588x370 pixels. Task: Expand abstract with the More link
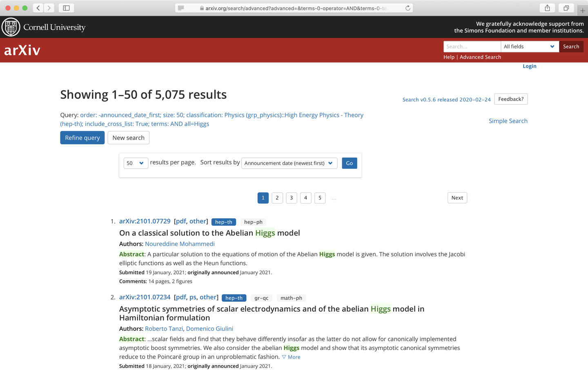tap(291, 357)
